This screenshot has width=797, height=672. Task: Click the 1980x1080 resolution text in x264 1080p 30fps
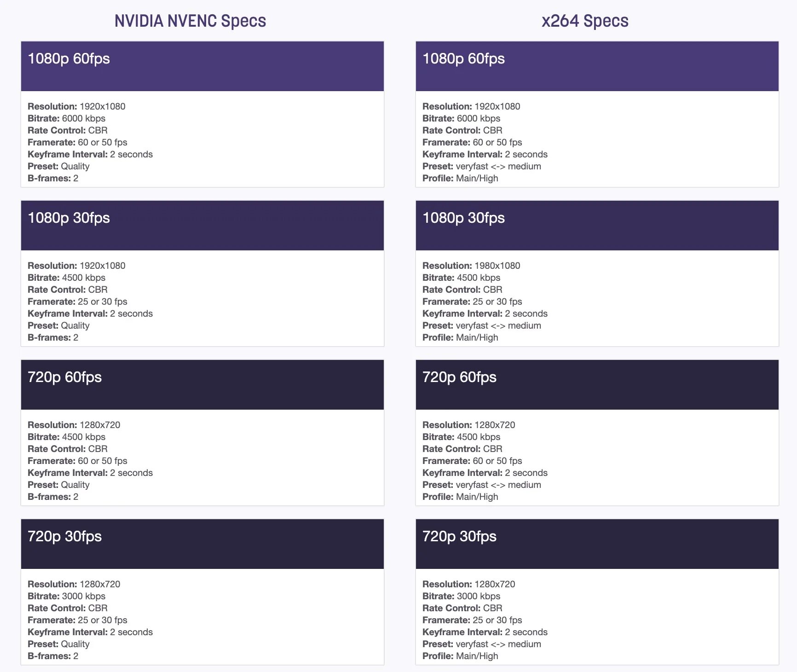tap(497, 266)
